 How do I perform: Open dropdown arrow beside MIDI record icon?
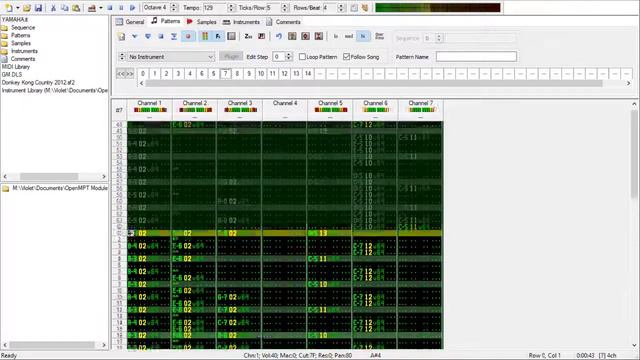[x=101, y=8]
